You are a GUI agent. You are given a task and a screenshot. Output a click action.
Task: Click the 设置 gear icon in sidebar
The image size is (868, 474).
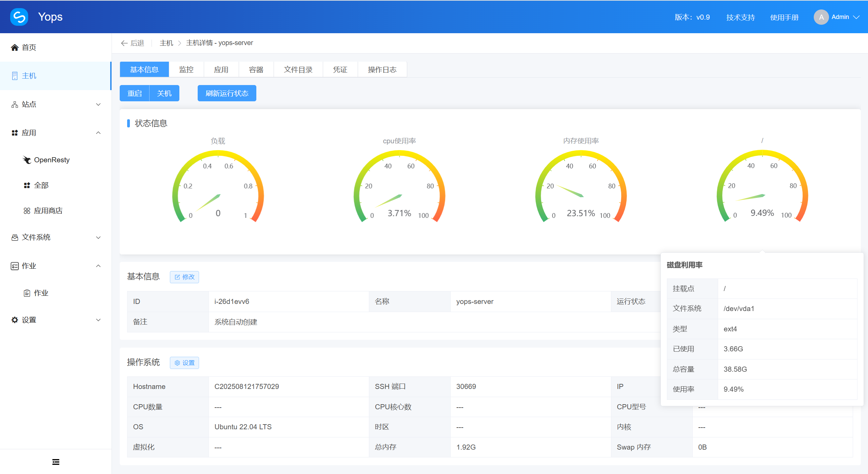(15, 320)
